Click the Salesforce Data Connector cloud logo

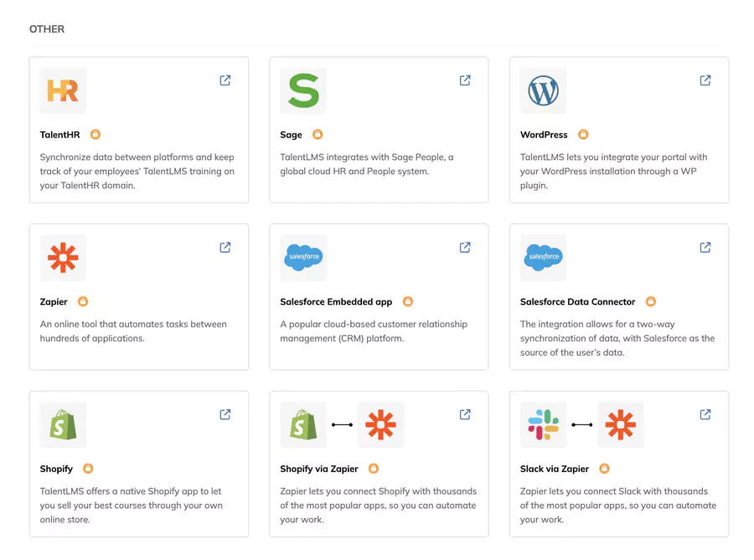543,257
